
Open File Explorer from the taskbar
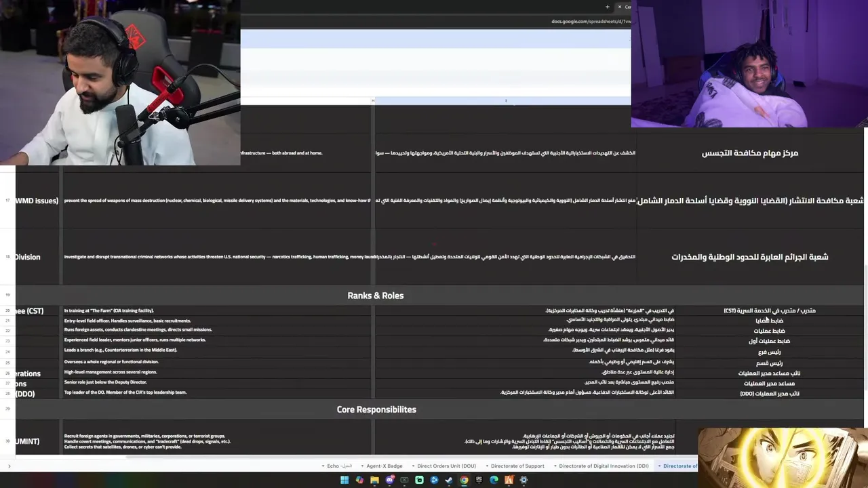[x=374, y=480]
